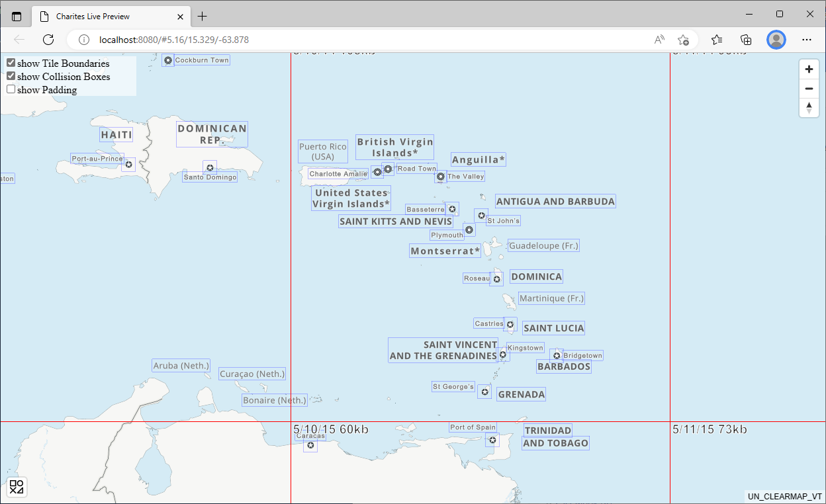Click the Read aloud icon

659,40
